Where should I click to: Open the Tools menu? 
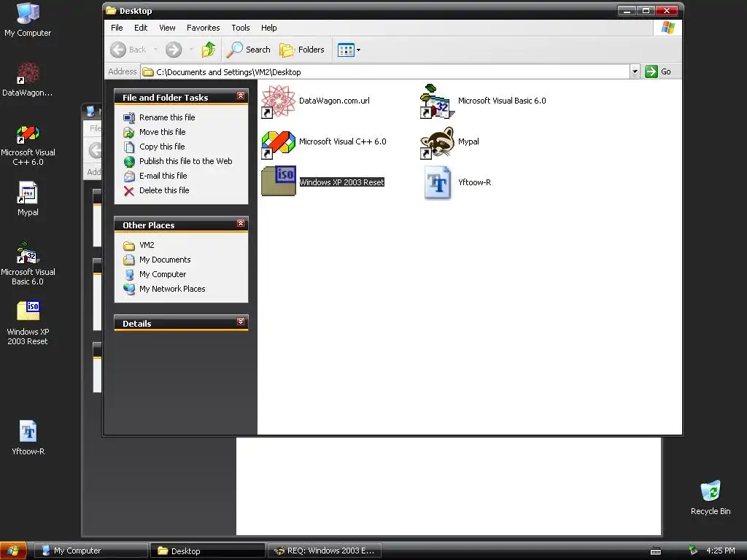click(241, 28)
